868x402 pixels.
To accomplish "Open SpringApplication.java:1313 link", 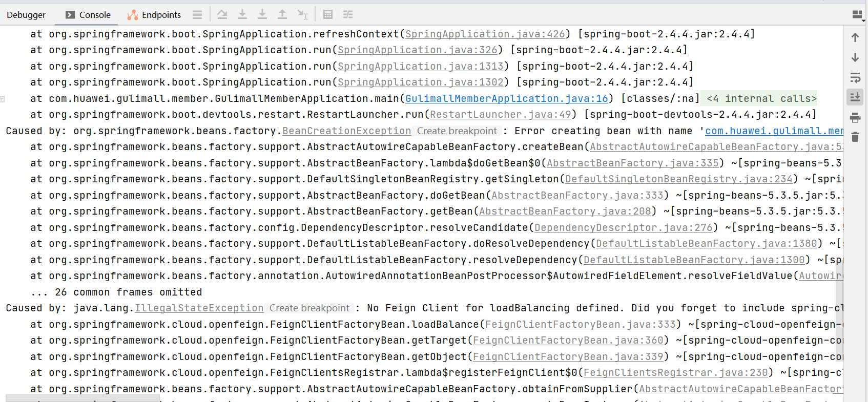I will coord(420,67).
